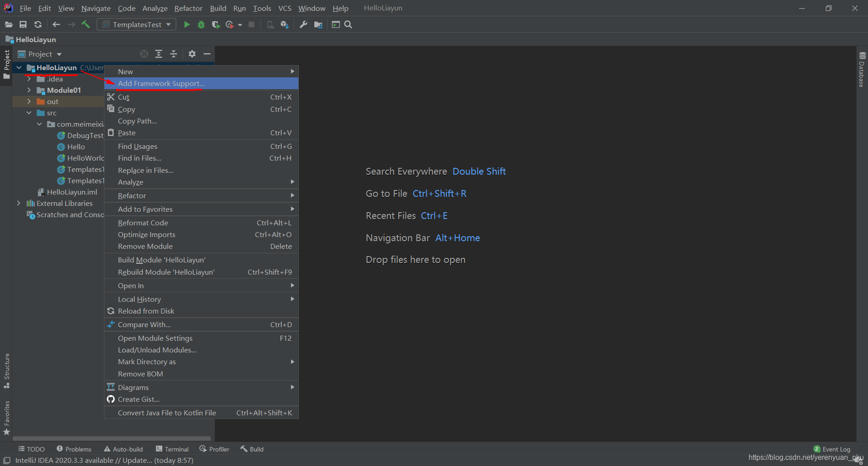Open Search Everywhere magnifier icon

348,24
